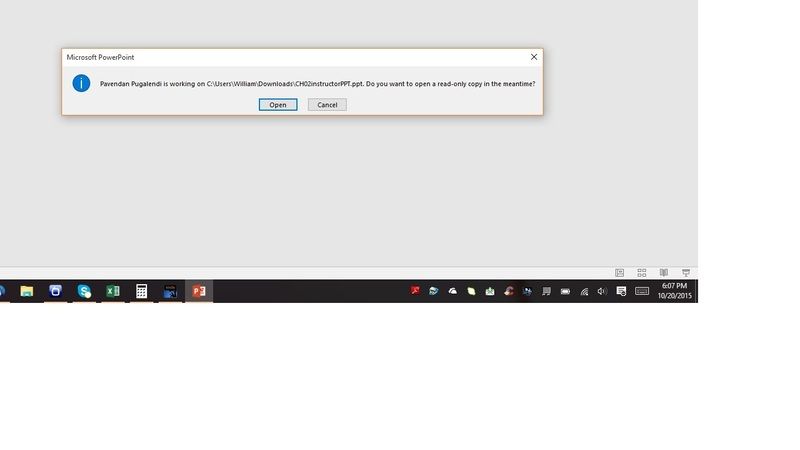The height and width of the screenshot is (450, 800).
Task: Open Calculator from the taskbar
Action: click(x=141, y=291)
